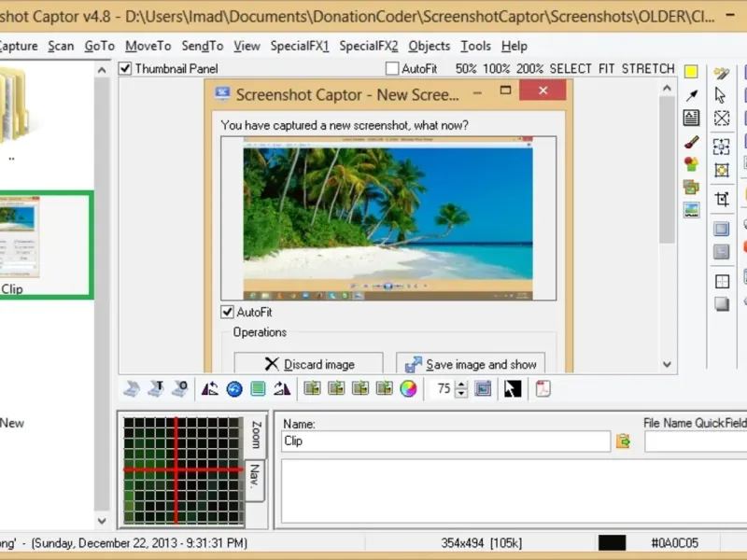Click the gray rectangle icon
747x560 pixels.
click(x=721, y=251)
